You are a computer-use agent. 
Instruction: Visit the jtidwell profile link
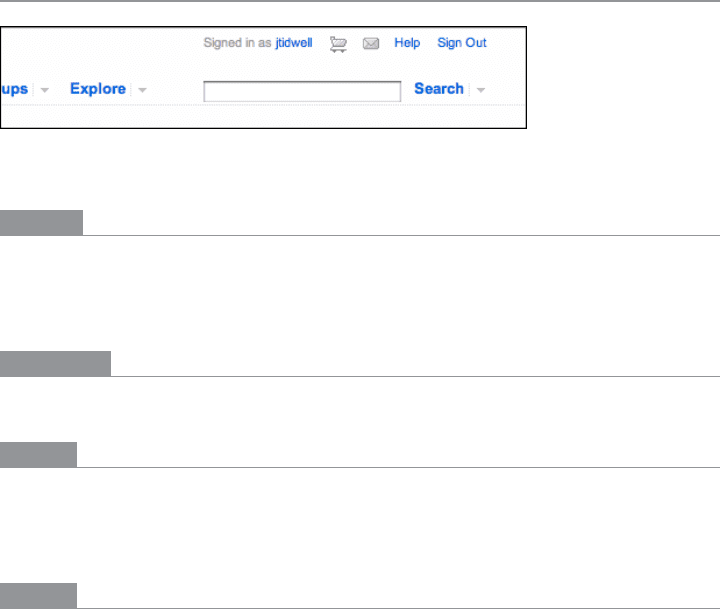pyautogui.click(x=294, y=43)
